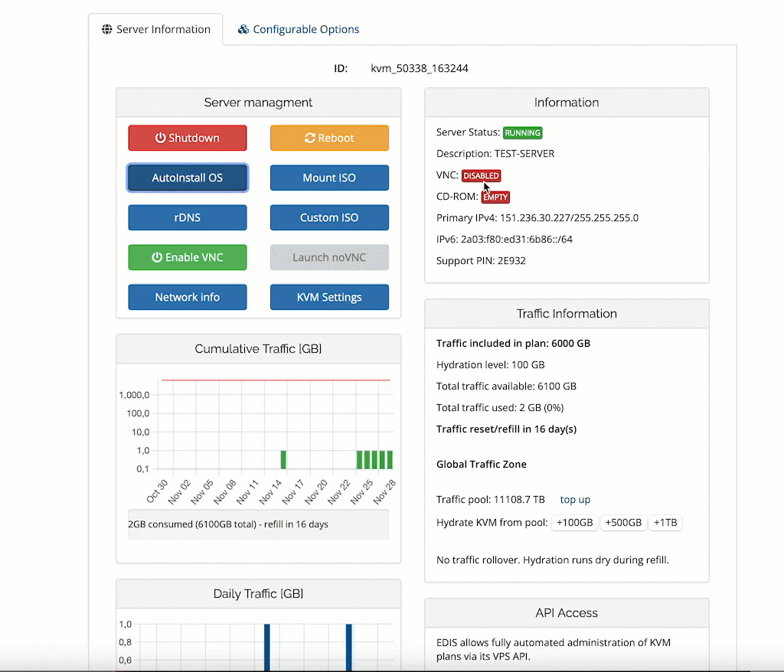Click 'Traffic included in plan: 6000 GB'
This screenshot has width=784, height=672.
tap(513, 344)
